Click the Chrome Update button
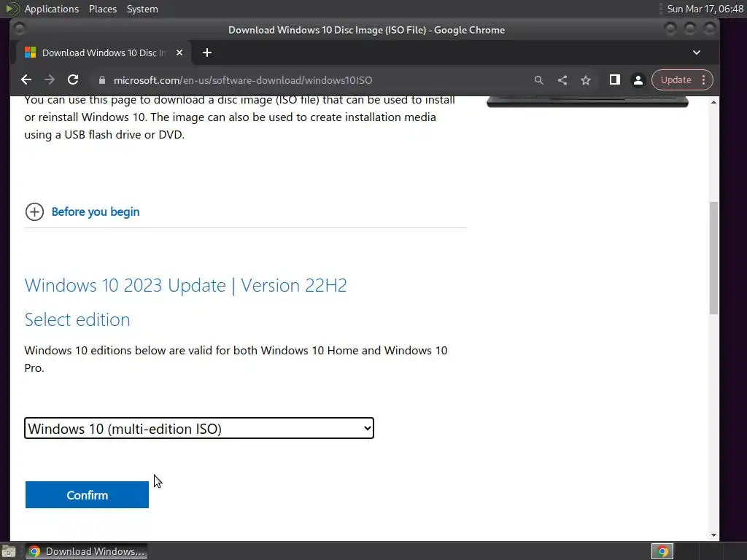This screenshot has height=560, width=747. (x=676, y=80)
